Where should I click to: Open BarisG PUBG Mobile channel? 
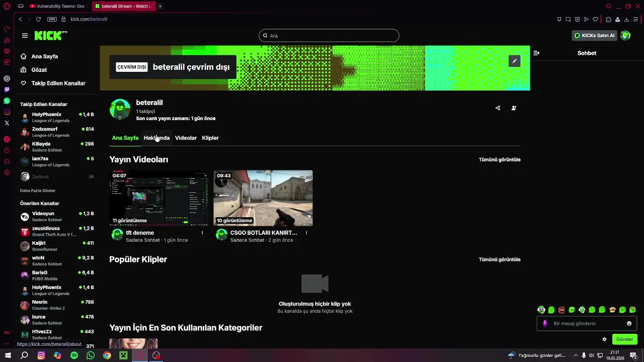(x=57, y=276)
